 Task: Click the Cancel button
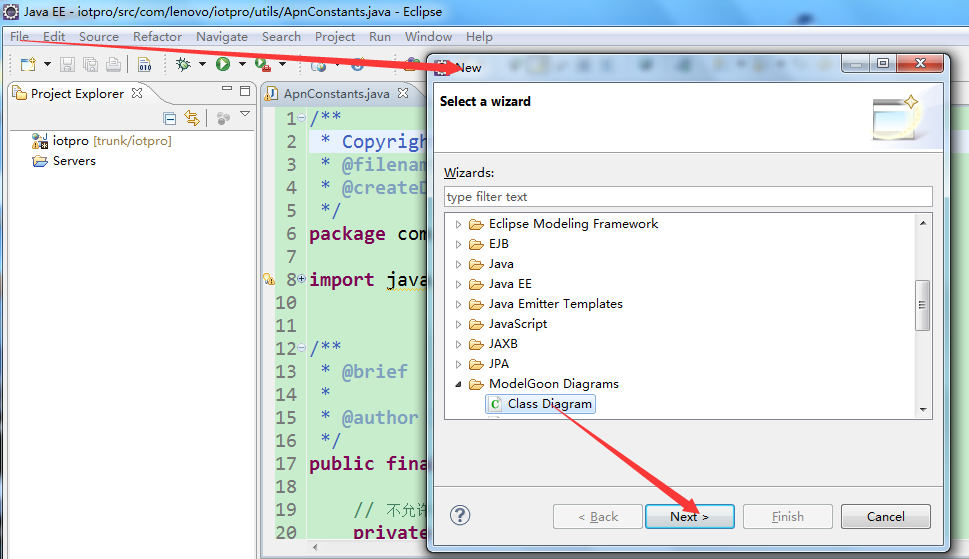[x=886, y=516]
